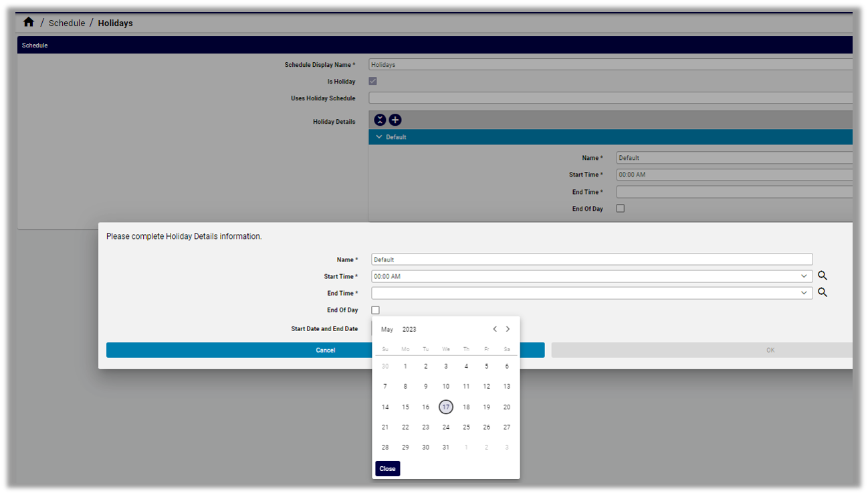868x495 pixels.
Task: Collapse the Default holiday section
Action: (379, 137)
